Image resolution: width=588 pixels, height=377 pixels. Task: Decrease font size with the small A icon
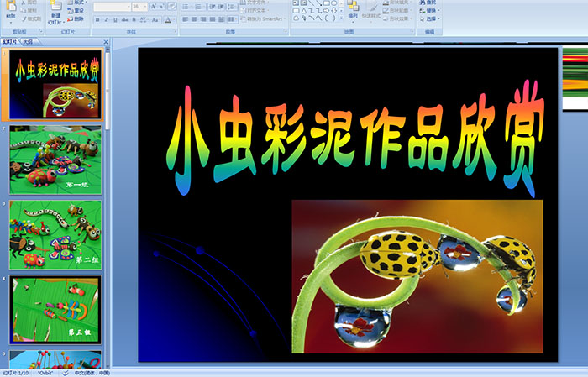161,7
